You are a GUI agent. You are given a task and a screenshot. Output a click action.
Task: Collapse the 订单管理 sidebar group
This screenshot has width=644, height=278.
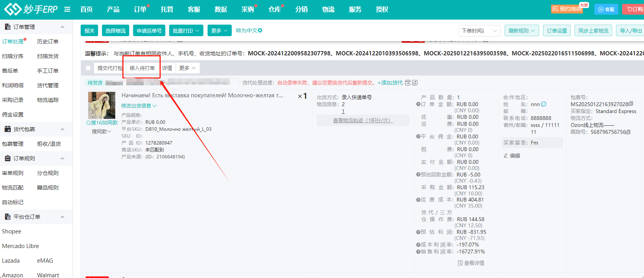(62, 27)
